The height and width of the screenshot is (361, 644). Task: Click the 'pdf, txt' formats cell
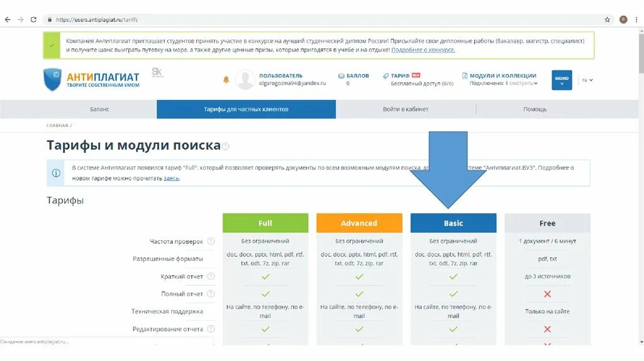coord(548,258)
